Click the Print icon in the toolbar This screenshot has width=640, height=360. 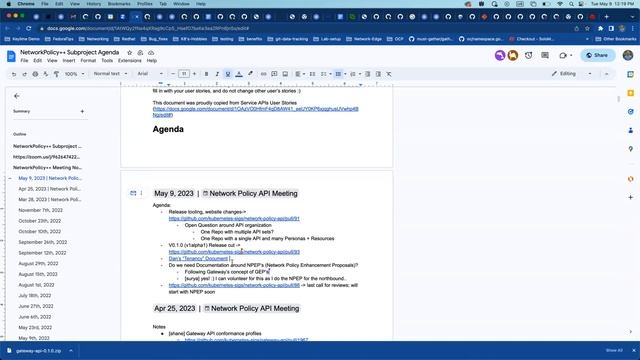pos(35,74)
